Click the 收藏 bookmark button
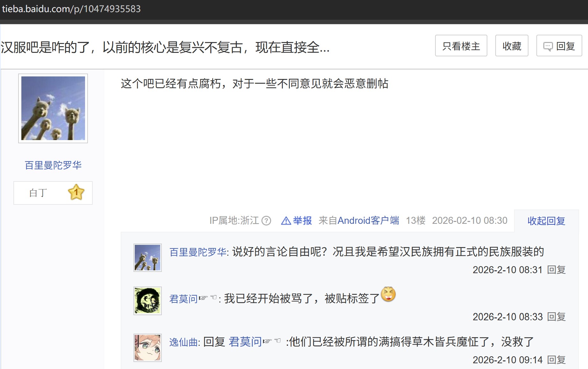This screenshot has height=369, width=588. coord(512,46)
